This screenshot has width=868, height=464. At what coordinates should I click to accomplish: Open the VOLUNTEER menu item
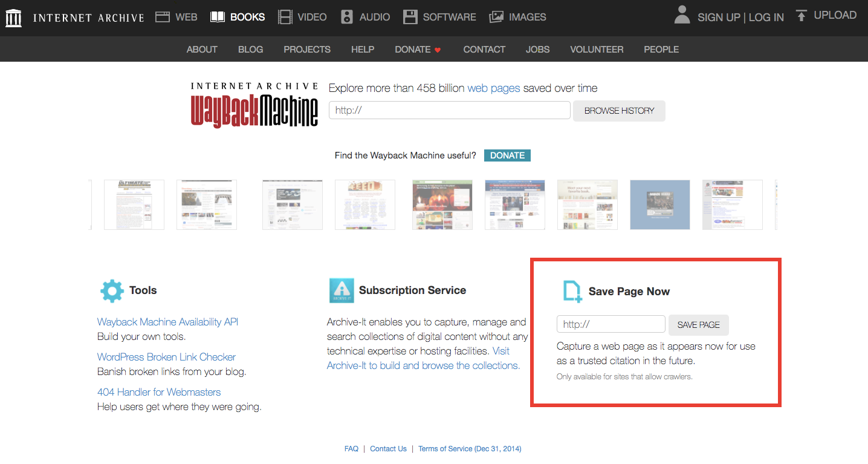[x=597, y=50]
